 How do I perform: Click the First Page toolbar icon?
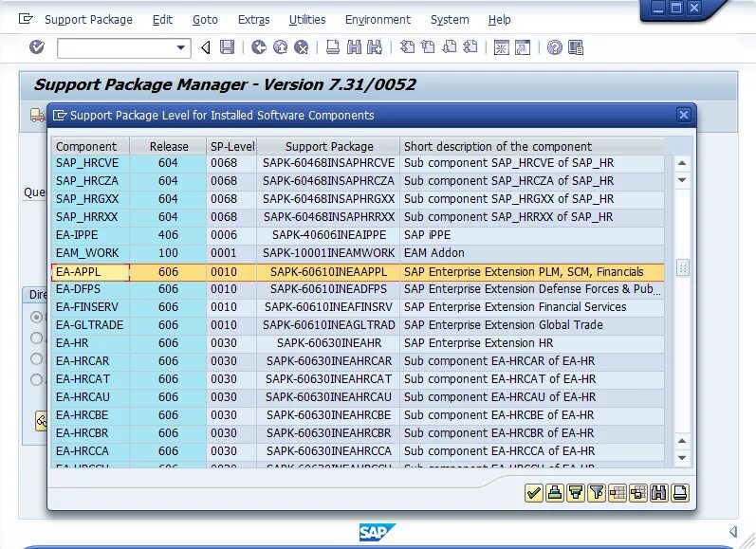tap(407, 47)
